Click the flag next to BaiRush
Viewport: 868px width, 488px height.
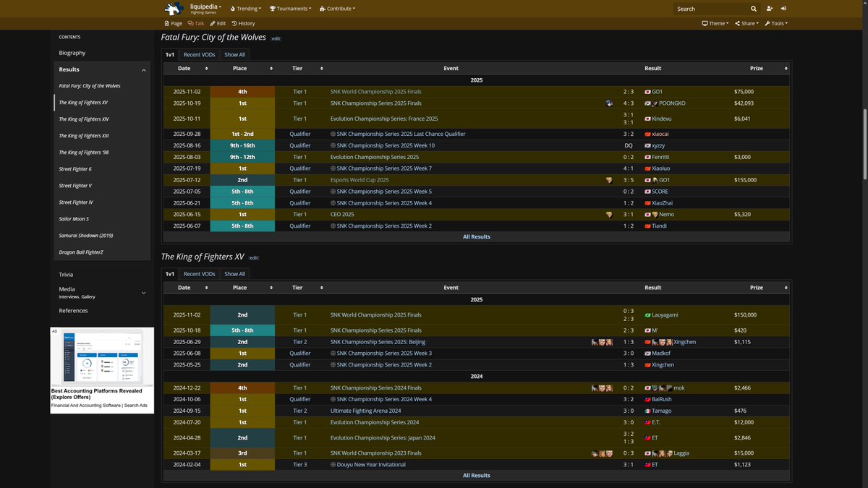pos(647,400)
